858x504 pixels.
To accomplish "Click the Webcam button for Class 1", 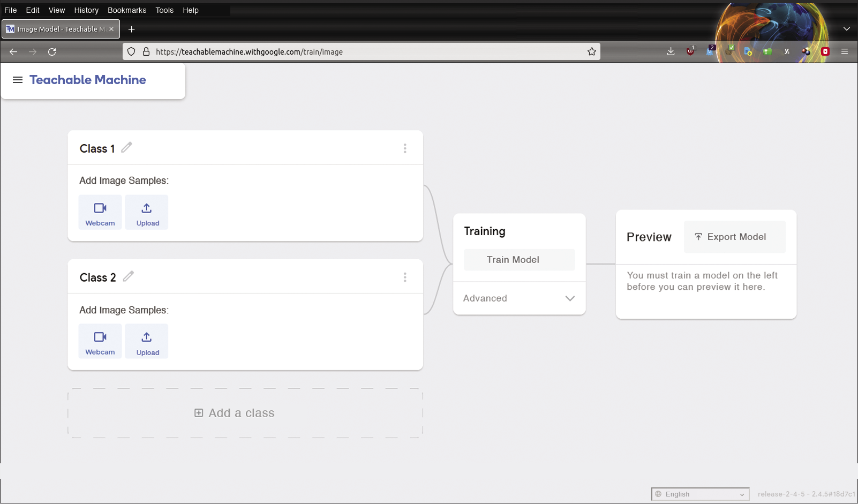I will click(x=100, y=212).
